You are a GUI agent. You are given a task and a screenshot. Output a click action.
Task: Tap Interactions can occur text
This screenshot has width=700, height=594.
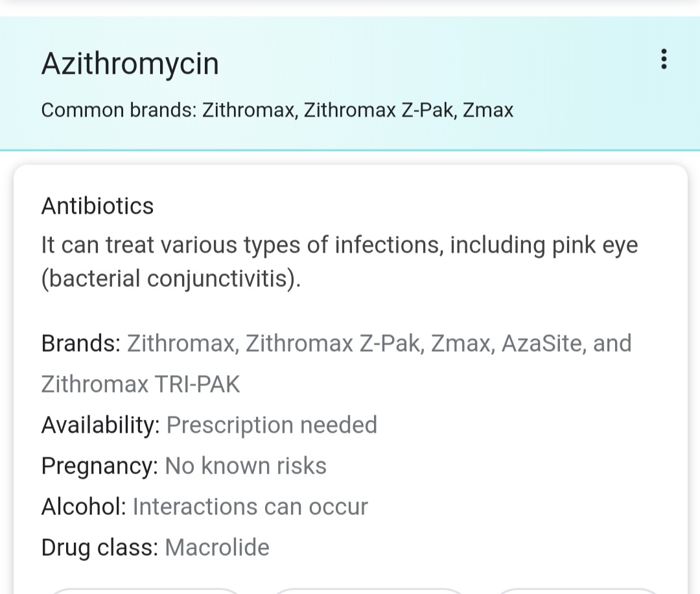pyautogui.click(x=250, y=507)
